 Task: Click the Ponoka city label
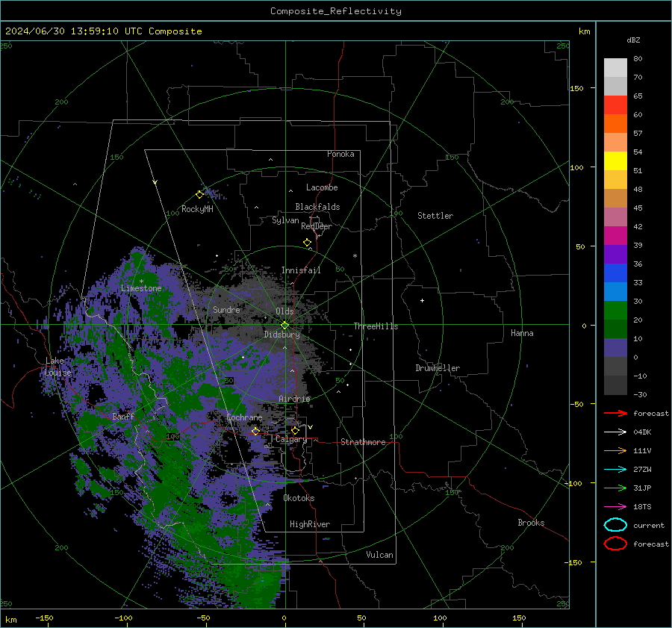click(x=340, y=154)
